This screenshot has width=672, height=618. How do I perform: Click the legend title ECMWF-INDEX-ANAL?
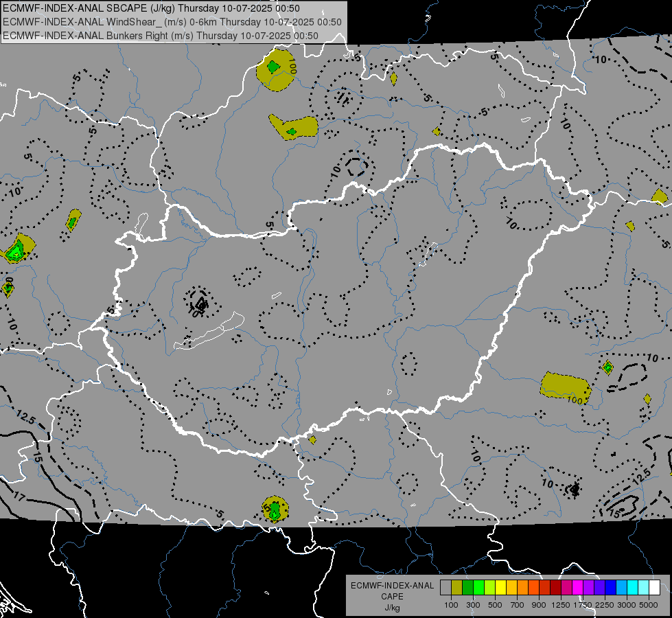(392, 586)
